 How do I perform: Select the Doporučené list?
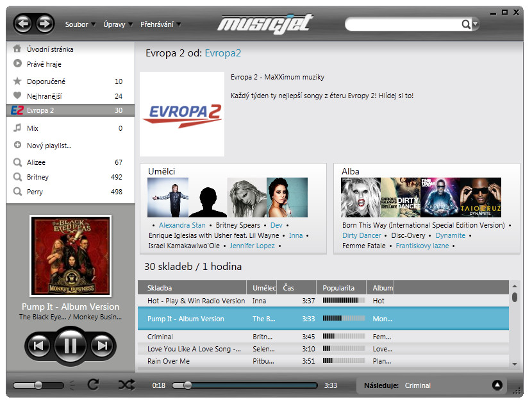71,81
